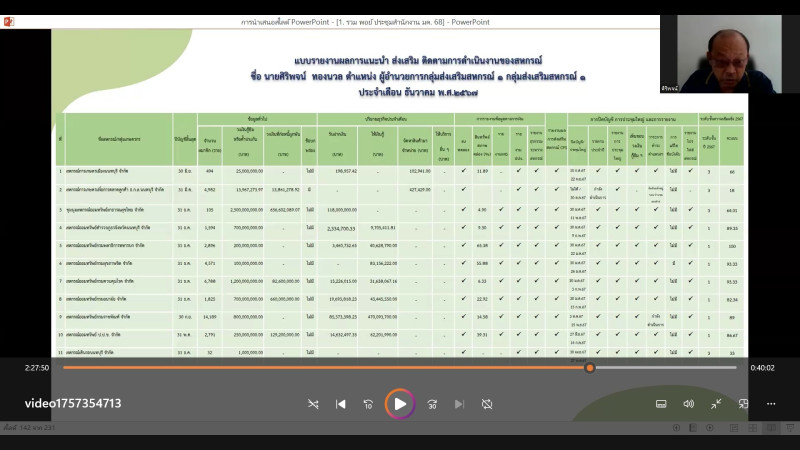
Task: Click the video title video1757354713
Action: click(73, 404)
